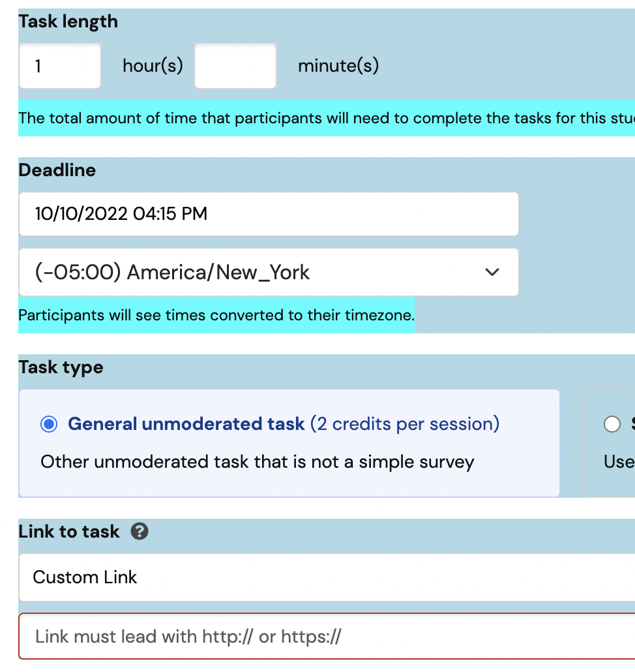Click the Task type section heading
This screenshot has height=672, width=635.
[x=60, y=367]
